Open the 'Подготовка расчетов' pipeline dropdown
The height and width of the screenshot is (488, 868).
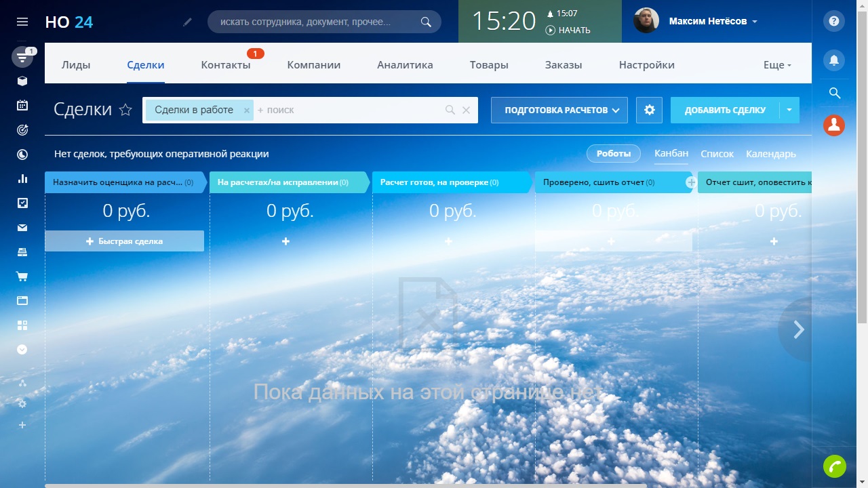(x=559, y=110)
